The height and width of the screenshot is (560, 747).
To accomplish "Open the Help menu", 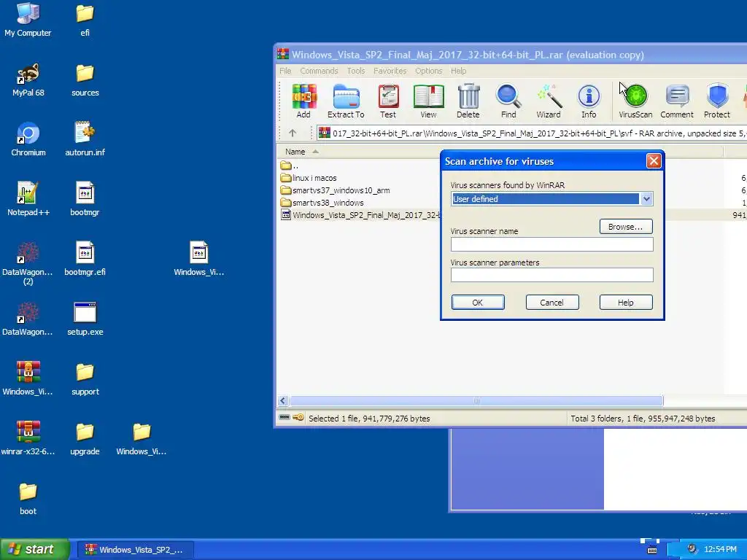I will (x=458, y=71).
